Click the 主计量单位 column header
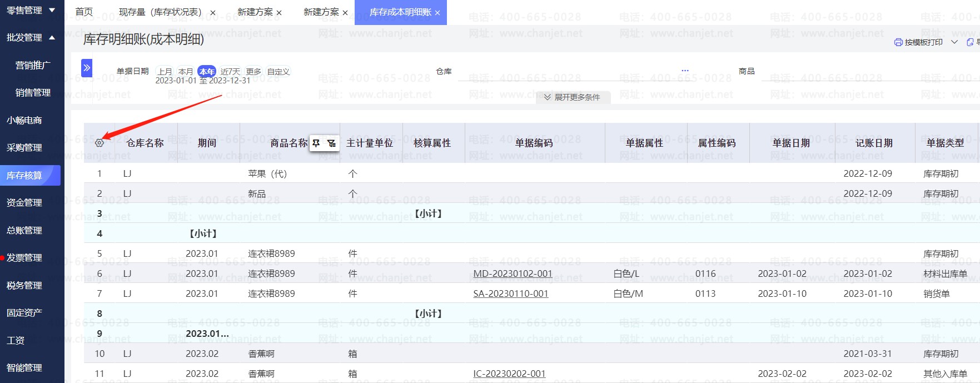The width and height of the screenshot is (980, 383). 370,143
